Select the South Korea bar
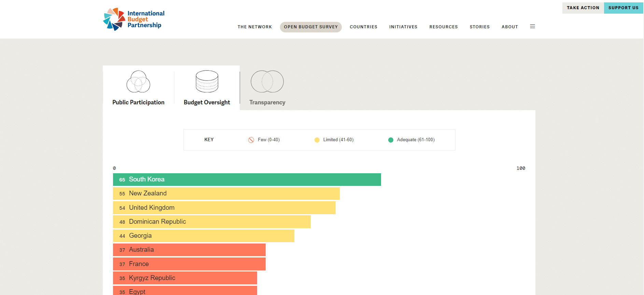 coord(247,180)
